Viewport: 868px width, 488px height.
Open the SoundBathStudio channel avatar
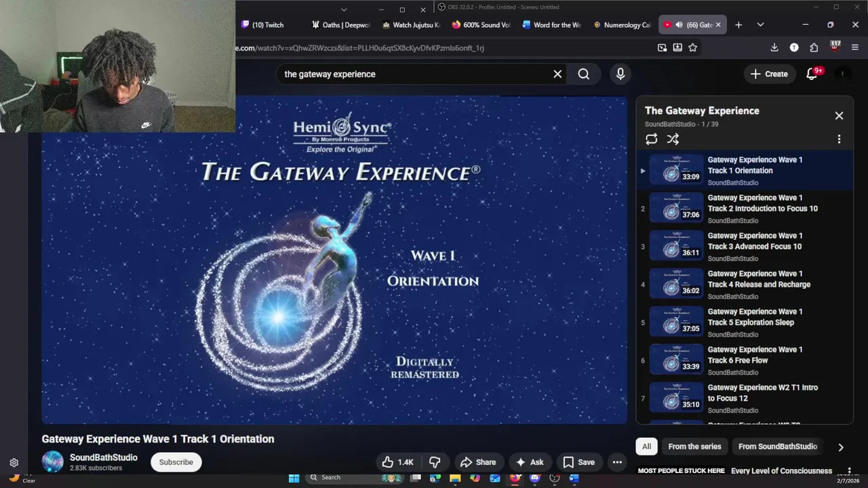[52, 462]
